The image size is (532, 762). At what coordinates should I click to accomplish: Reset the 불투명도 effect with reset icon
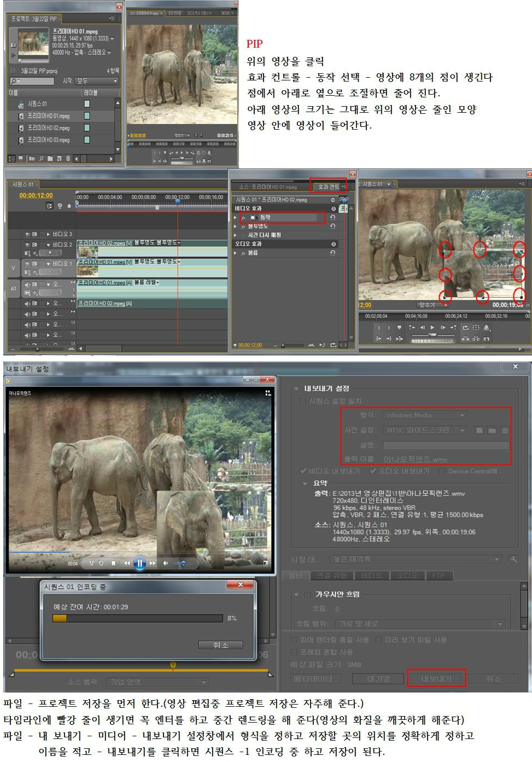click(332, 226)
